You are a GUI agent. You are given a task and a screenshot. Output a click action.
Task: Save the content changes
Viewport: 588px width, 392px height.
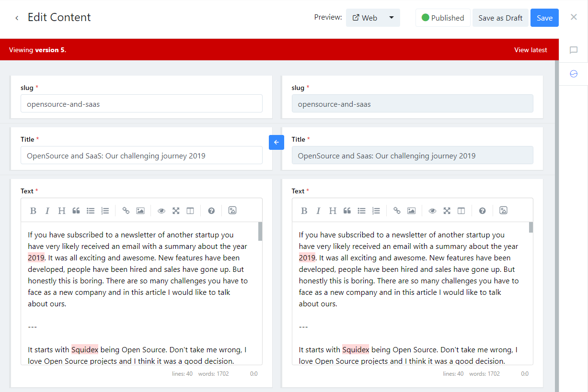(x=544, y=17)
